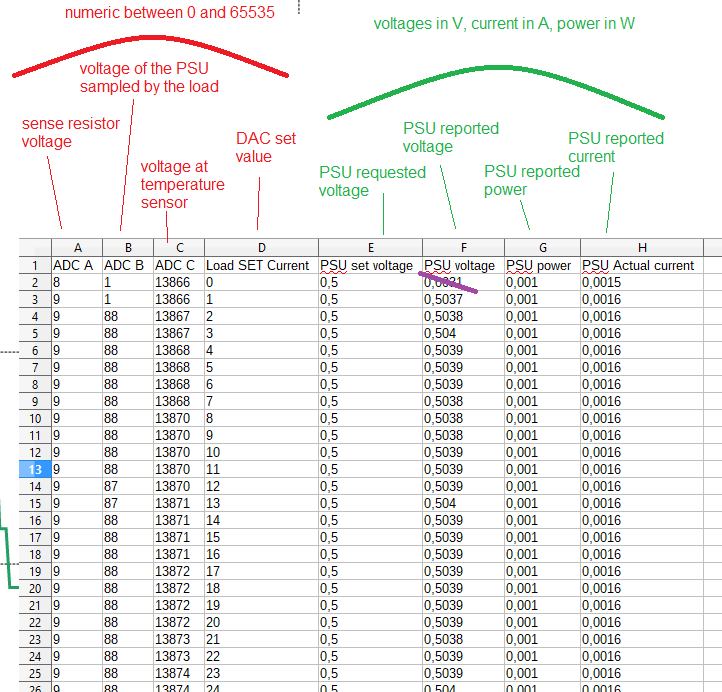Viewport: 722px width, 692px height.
Task: Select the 'PSU Actual current' cell
Action: (642, 266)
